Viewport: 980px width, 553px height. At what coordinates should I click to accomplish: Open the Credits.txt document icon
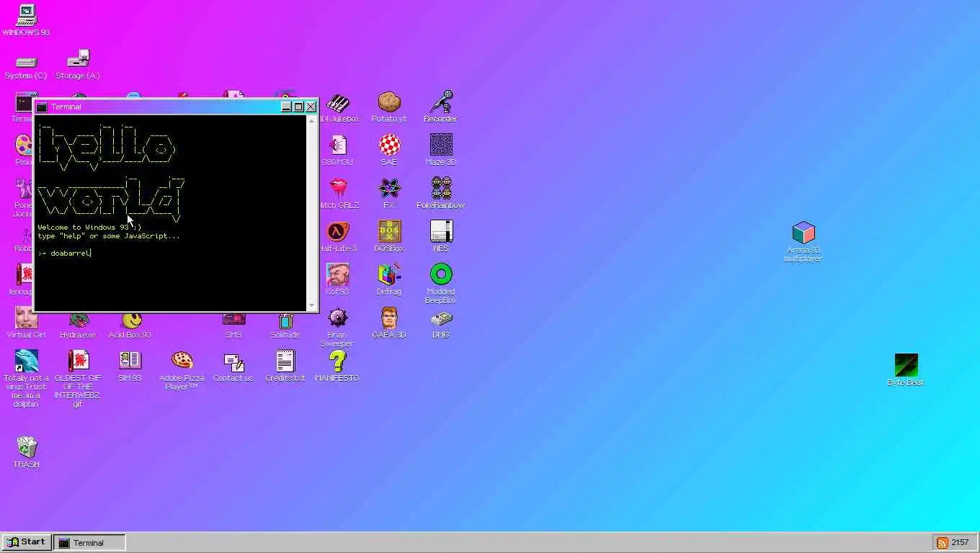(285, 361)
